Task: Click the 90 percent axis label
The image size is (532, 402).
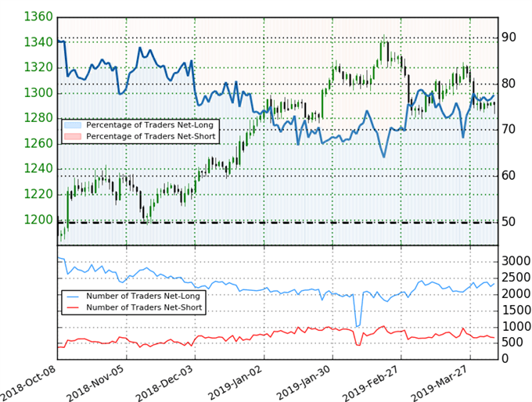Action: pos(509,38)
